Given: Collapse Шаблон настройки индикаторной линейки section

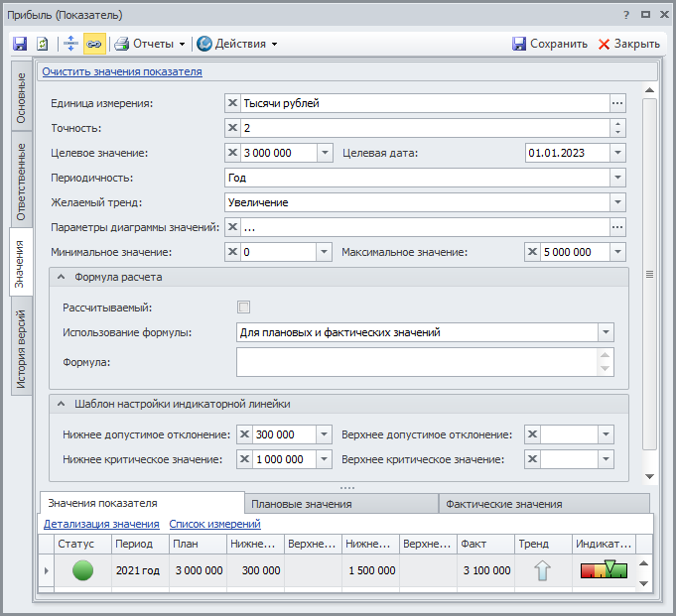Looking at the screenshot, I should coord(61,404).
